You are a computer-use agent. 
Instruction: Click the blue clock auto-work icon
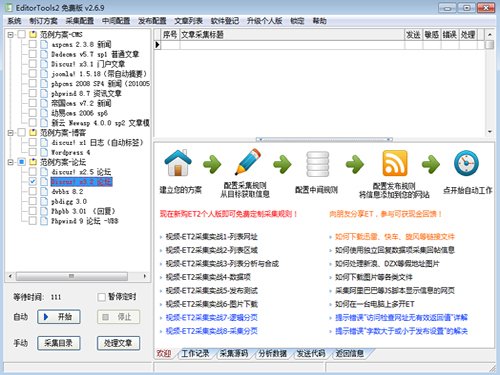point(466,163)
